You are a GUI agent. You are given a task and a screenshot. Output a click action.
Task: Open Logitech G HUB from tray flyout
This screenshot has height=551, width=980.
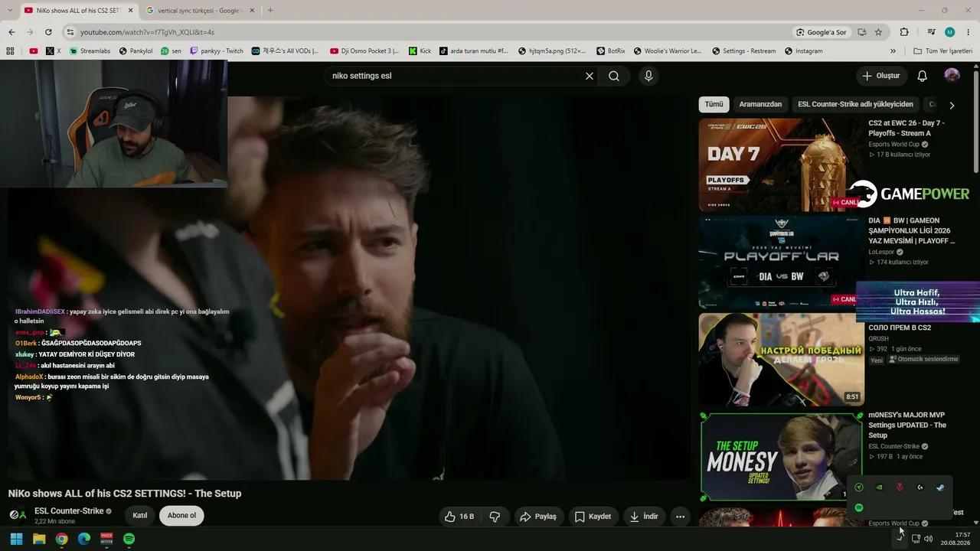[x=920, y=487]
